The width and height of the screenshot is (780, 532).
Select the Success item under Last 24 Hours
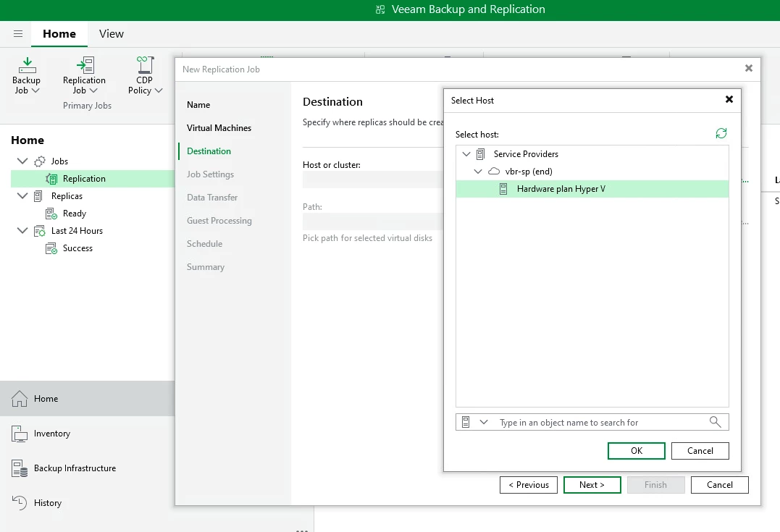77,248
